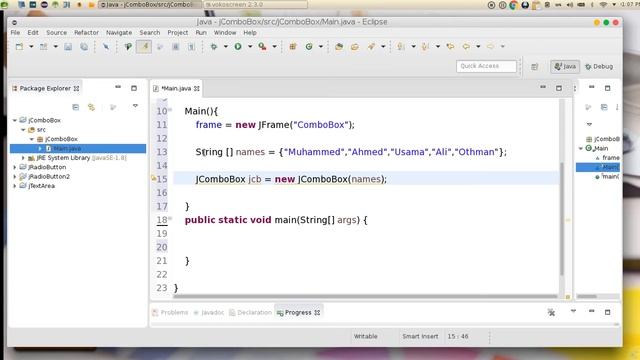
Task: Click the toolbar icon left of Mark Occurrences
Action: (x=128, y=47)
